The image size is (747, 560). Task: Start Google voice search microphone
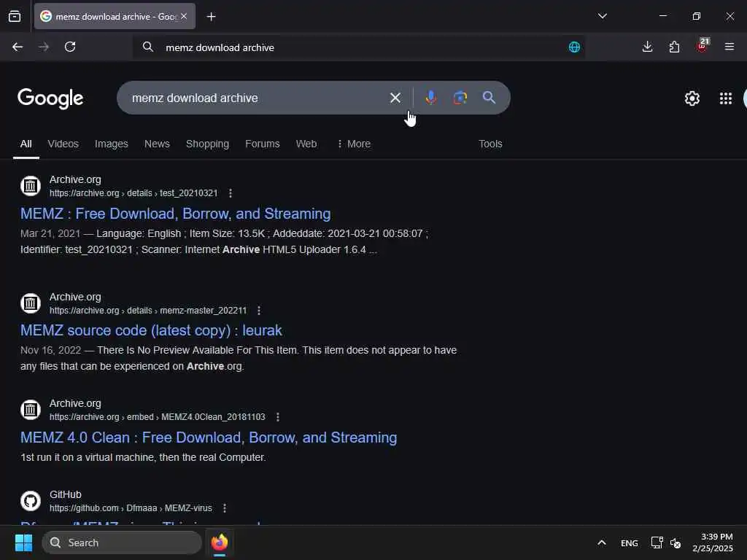point(430,98)
